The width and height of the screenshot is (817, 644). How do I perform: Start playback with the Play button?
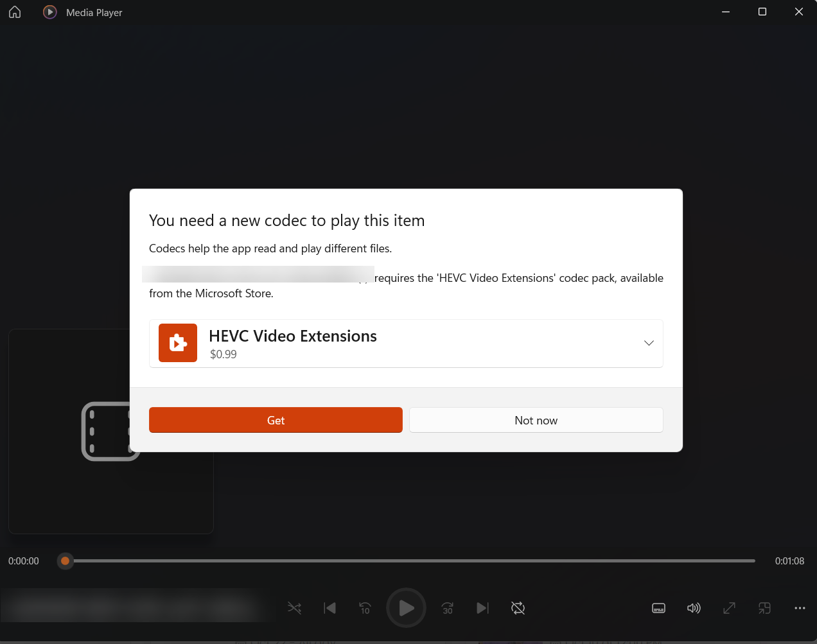point(406,608)
